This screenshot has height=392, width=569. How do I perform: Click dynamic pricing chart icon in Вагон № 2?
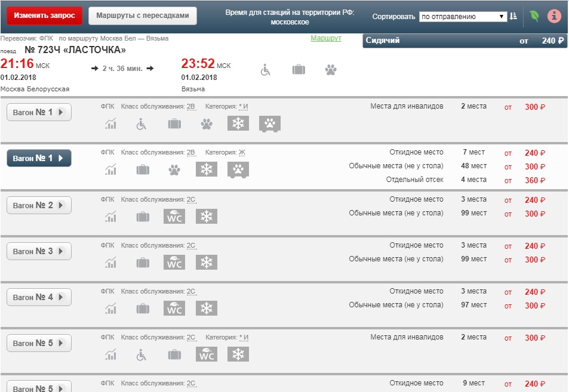tap(110, 217)
